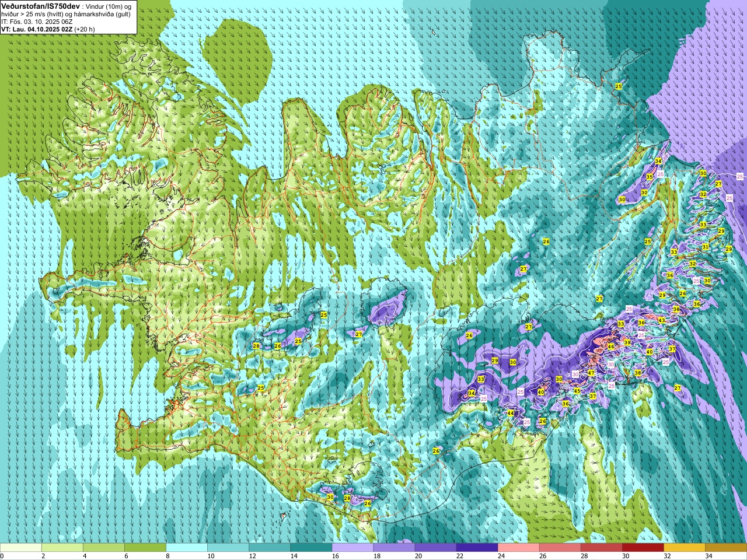Select the yellow 32–34 legend swatch
The image size is (747, 560).
pos(683,548)
